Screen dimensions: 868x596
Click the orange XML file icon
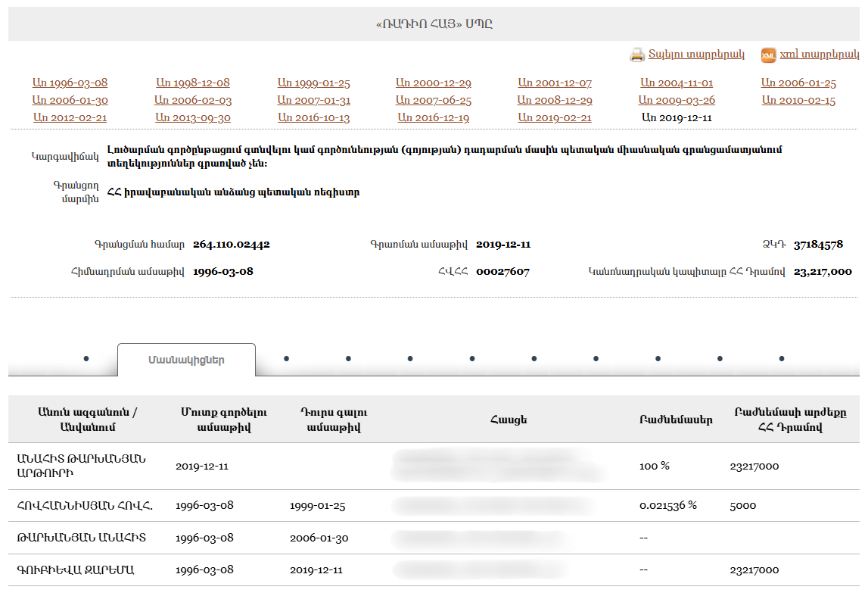tap(768, 55)
